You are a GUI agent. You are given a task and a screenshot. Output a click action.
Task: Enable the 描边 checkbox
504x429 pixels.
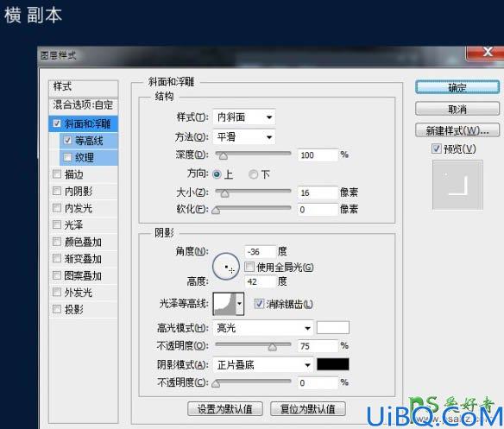[x=57, y=174]
